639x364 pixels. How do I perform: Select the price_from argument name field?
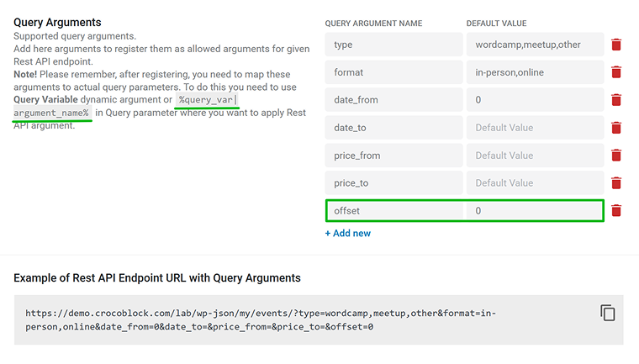[x=393, y=156]
